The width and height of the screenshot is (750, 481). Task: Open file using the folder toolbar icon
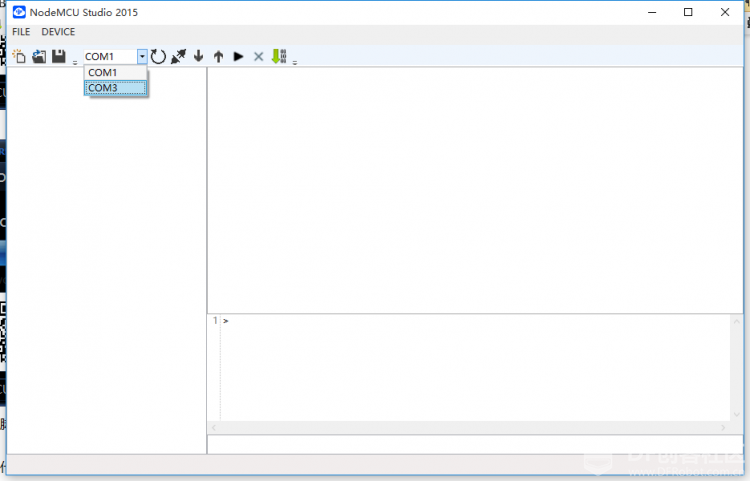tap(39, 56)
